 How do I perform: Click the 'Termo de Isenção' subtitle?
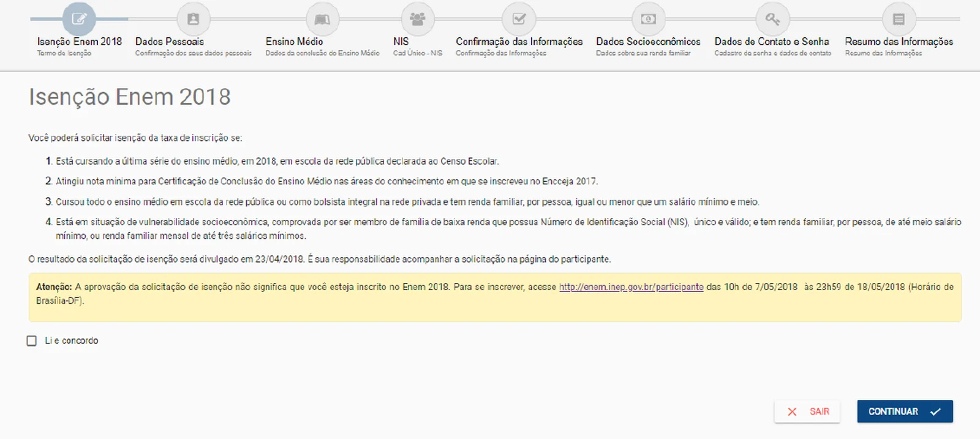pos(64,53)
